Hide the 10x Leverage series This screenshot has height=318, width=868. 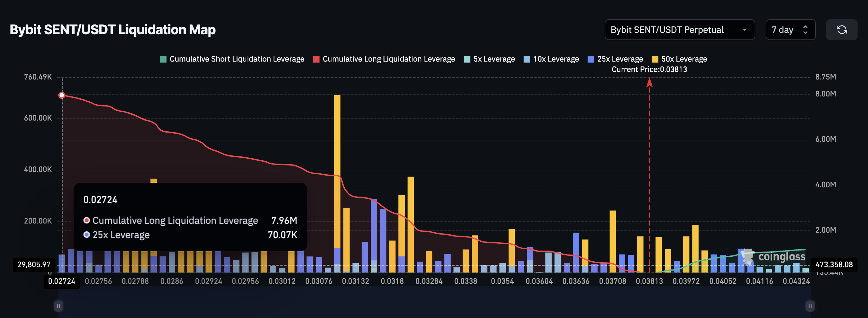pyautogui.click(x=551, y=59)
